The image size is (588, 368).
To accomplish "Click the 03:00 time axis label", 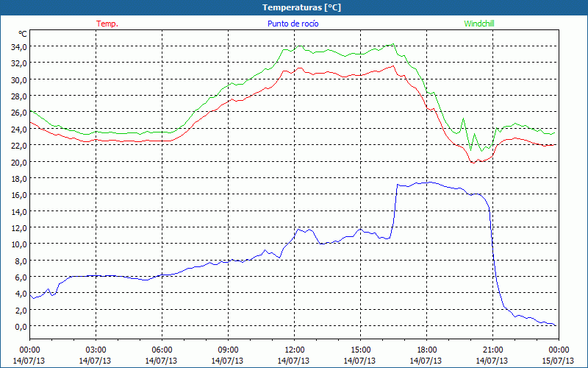I will pos(96,350).
